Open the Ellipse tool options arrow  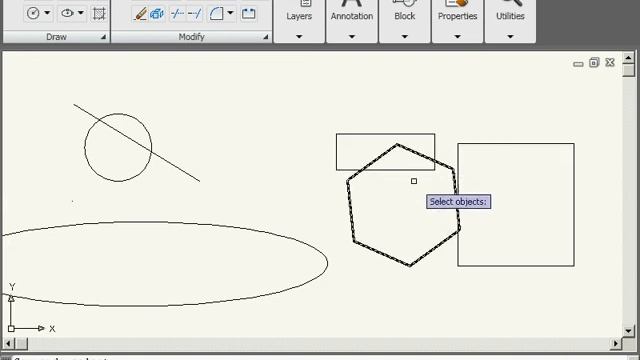click(81, 13)
